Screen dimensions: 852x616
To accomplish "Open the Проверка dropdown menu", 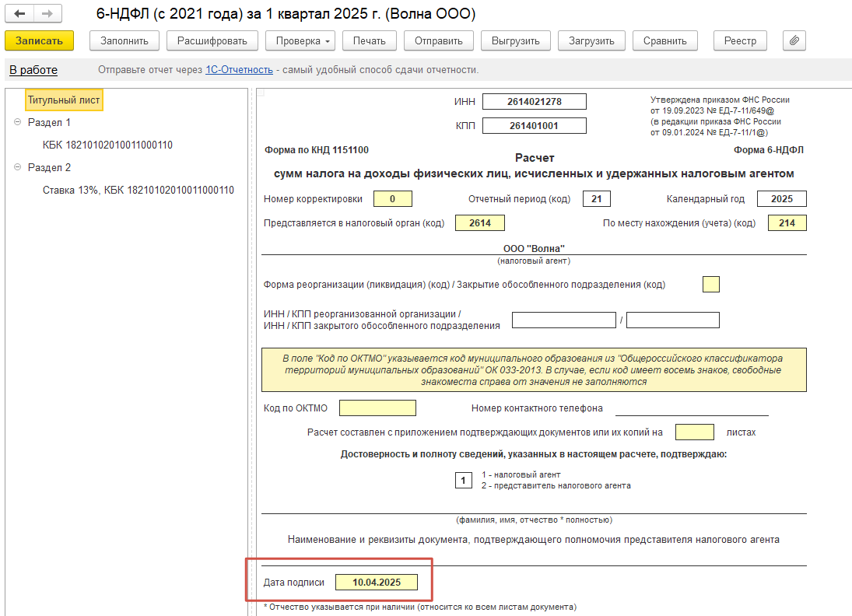I will point(300,40).
